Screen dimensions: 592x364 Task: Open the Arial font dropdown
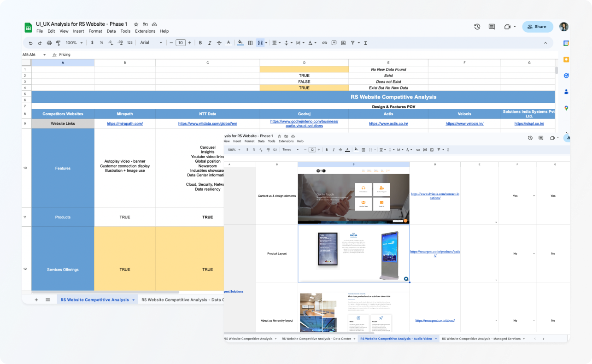[x=151, y=43]
